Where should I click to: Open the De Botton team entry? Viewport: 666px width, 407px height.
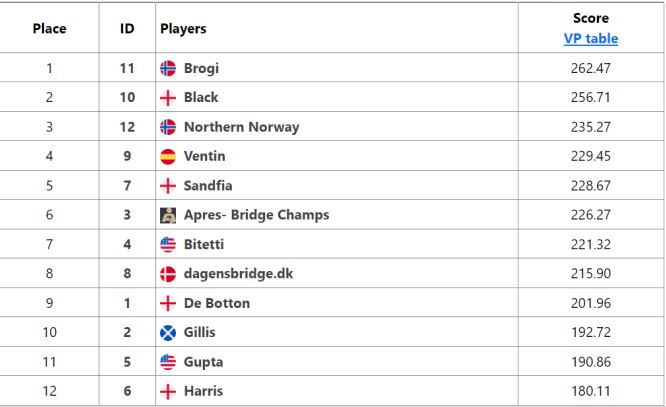pyautogui.click(x=217, y=303)
